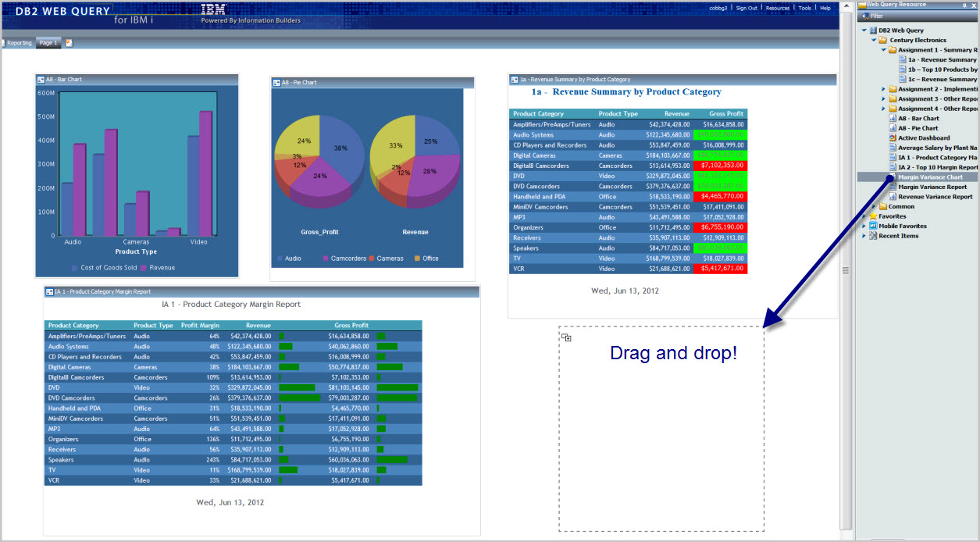Click the IA 1 Margin Report panel title icon
The height and width of the screenshot is (542, 980).
point(49,291)
